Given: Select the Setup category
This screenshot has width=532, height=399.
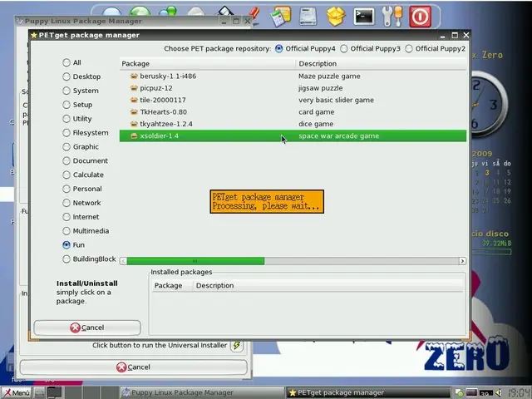Looking at the screenshot, I should pyautogui.click(x=77, y=105).
